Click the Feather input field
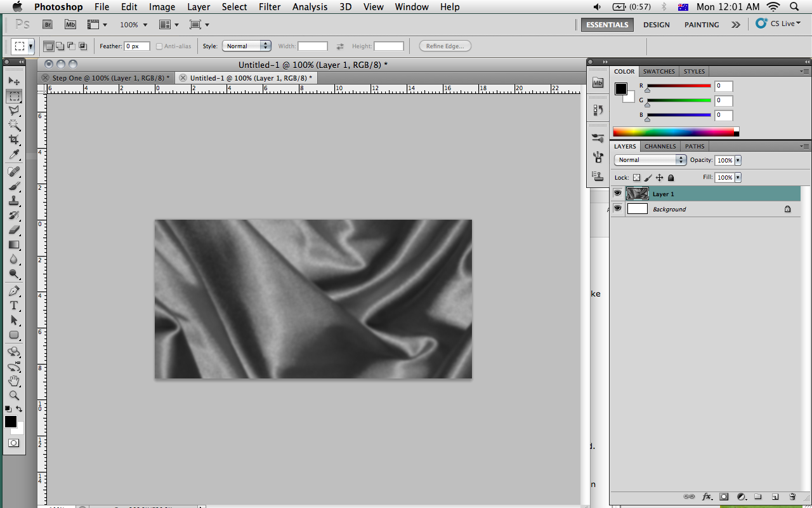 pos(136,46)
